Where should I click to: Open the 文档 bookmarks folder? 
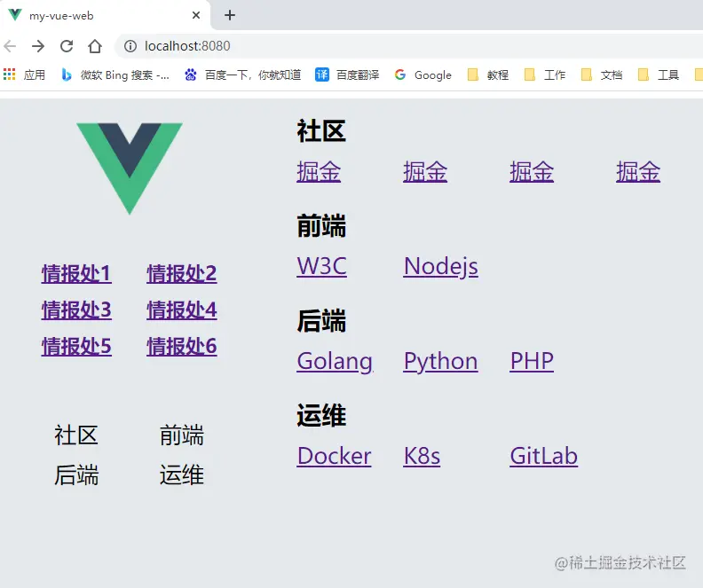tap(602, 74)
